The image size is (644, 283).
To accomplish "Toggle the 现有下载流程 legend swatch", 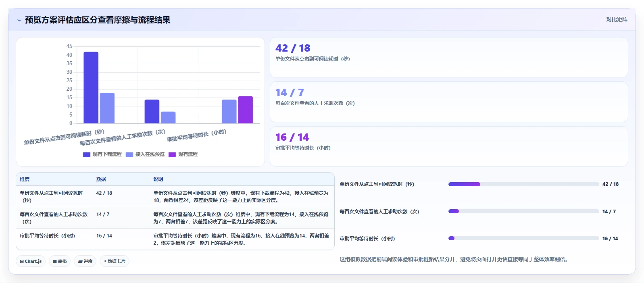I will click(86, 154).
